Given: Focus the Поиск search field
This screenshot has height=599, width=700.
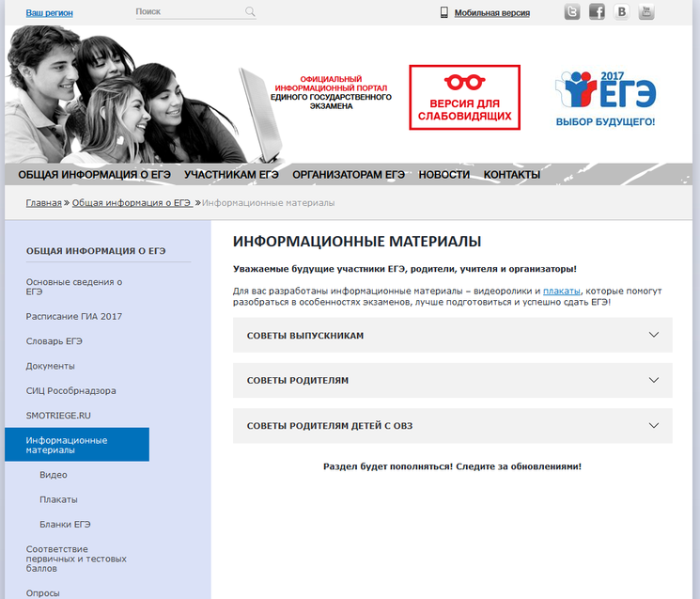Looking at the screenshot, I should 188,12.
